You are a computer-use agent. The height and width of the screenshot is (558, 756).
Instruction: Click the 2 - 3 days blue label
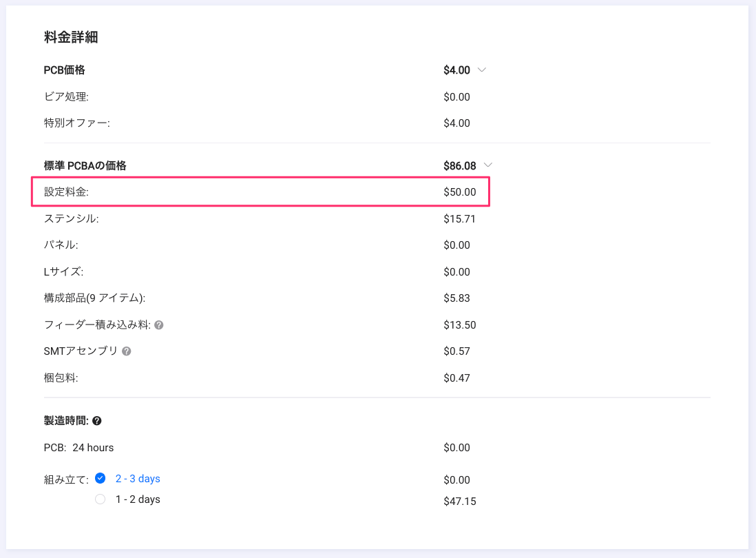(138, 479)
